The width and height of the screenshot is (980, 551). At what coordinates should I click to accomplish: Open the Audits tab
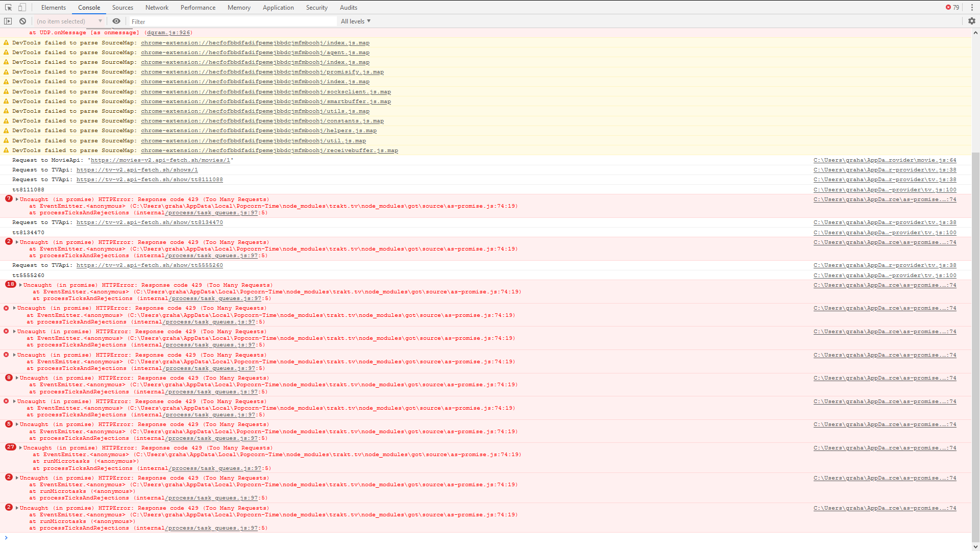(x=349, y=7)
